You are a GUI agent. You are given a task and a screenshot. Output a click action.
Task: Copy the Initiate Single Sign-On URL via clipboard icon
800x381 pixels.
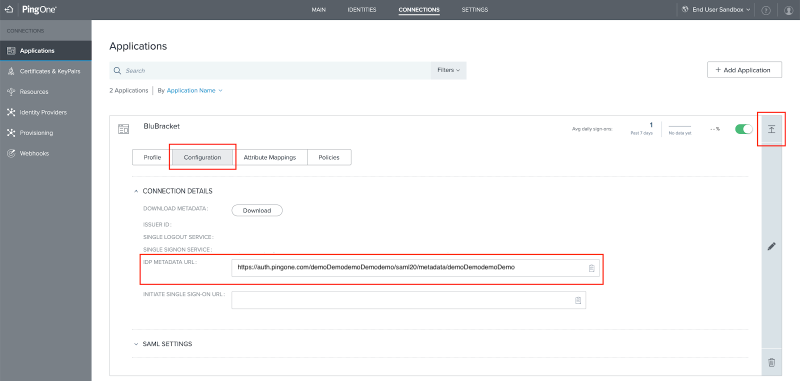(x=578, y=300)
